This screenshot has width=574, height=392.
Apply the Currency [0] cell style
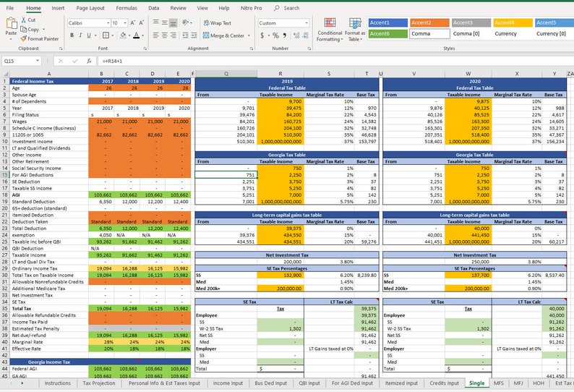[x=554, y=34]
